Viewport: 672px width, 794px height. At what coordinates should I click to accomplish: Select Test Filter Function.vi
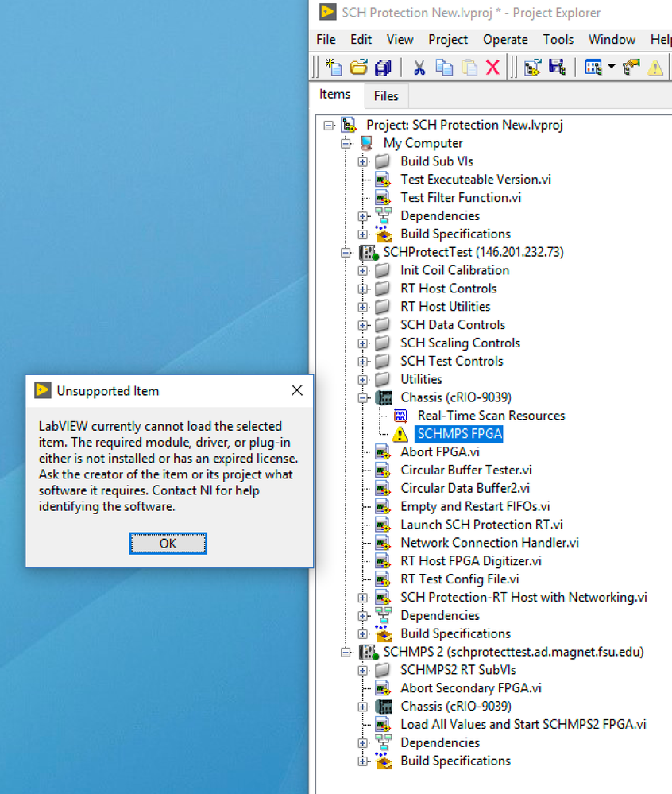(461, 197)
